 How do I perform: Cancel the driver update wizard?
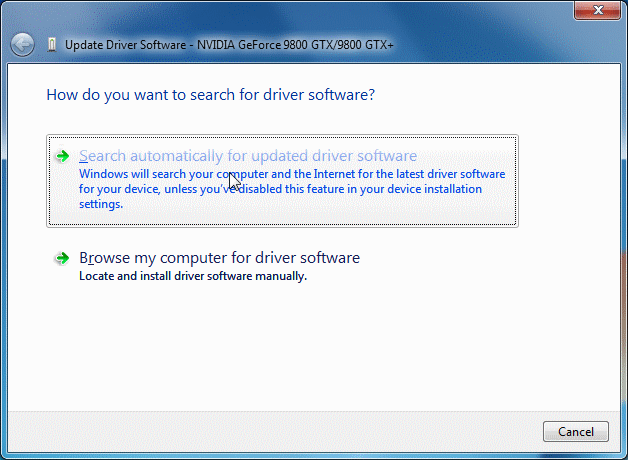[x=576, y=432]
